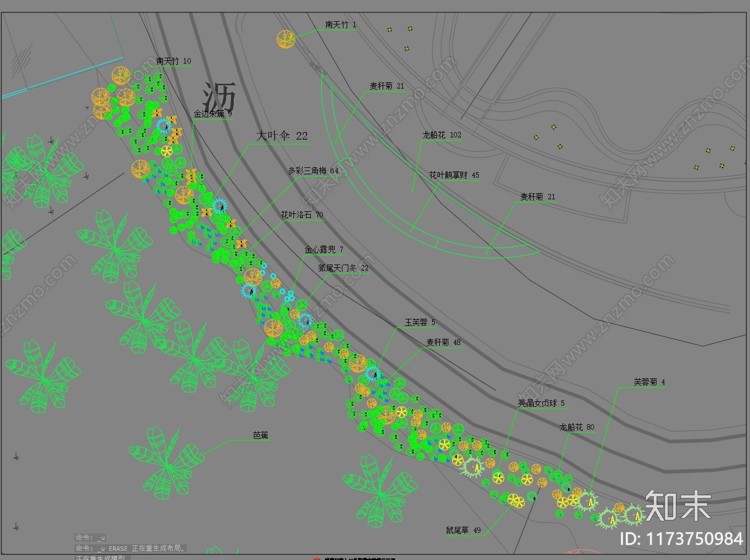Select 麦秆菊 21 label above 龙船花 102
Viewport: 750px width, 560px height.
387,86
